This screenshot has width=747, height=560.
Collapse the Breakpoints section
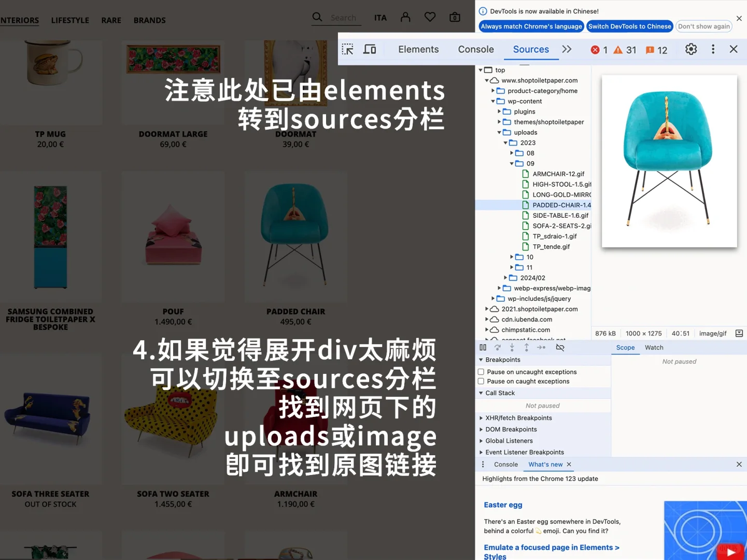(481, 359)
